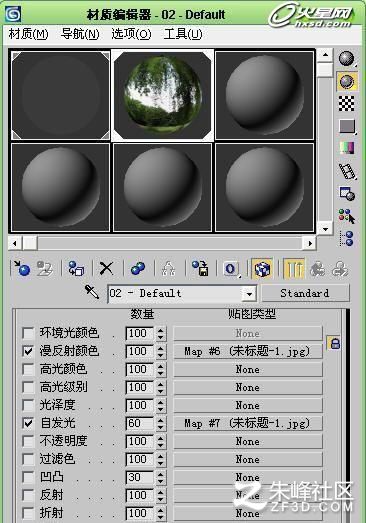
Task: Enable the 过滤色 checkbox
Action: click(28, 459)
